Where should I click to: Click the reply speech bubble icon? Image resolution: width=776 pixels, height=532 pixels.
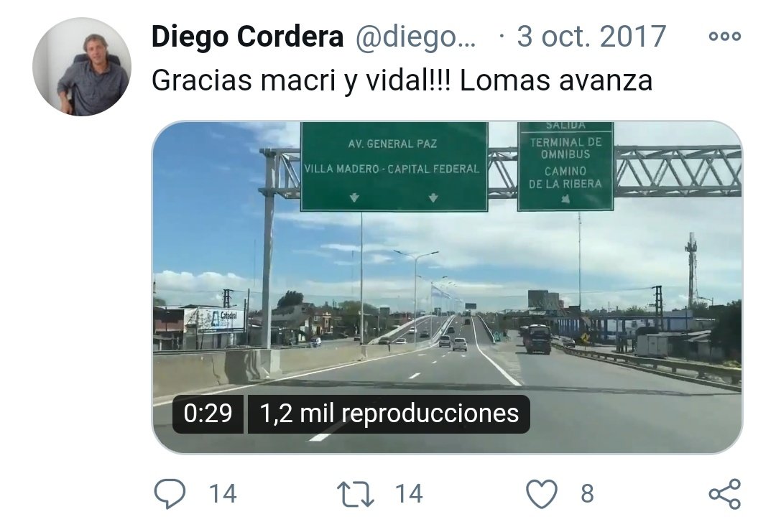170,493
